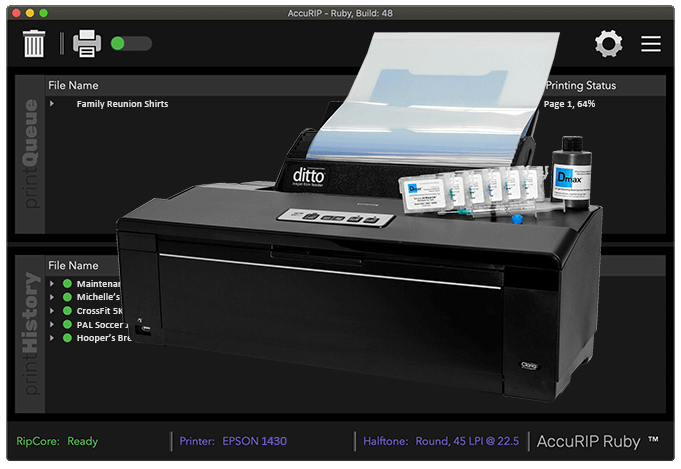Click the RipCore: Ready status
The width and height of the screenshot is (681, 469).
click(57, 441)
